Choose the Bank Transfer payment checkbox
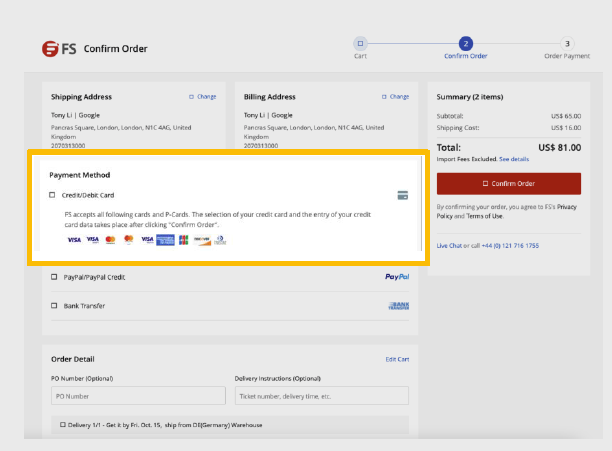The image size is (612, 451). click(x=55, y=306)
